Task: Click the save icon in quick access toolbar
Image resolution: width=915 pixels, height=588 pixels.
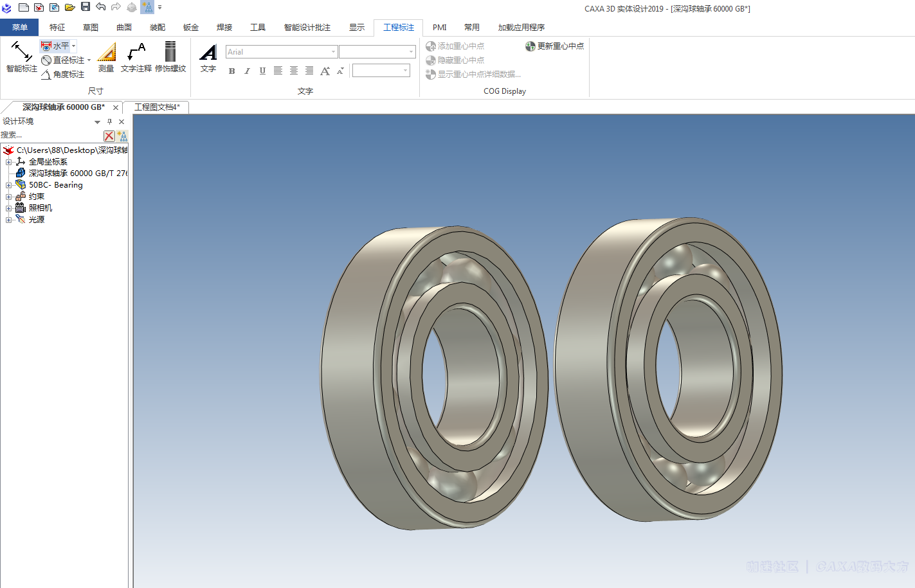Action: [x=86, y=7]
